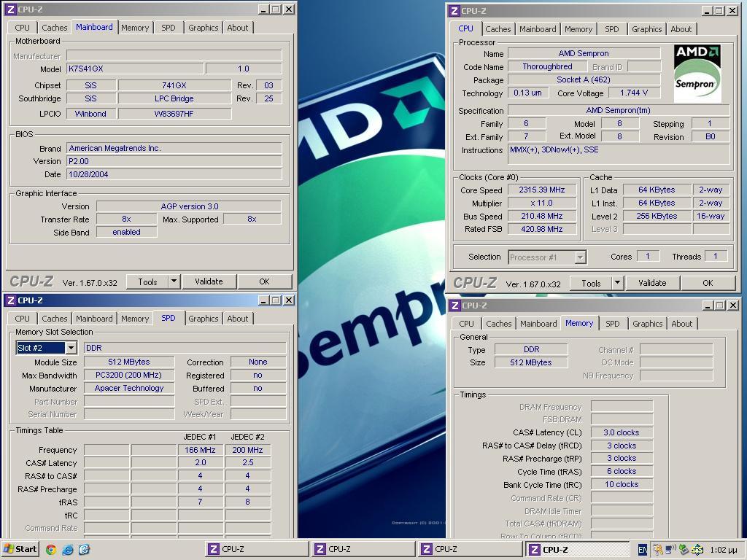Image resolution: width=747 pixels, height=560 pixels.
Task: Click the Multiplier x 11.0 value
Action: (x=542, y=203)
